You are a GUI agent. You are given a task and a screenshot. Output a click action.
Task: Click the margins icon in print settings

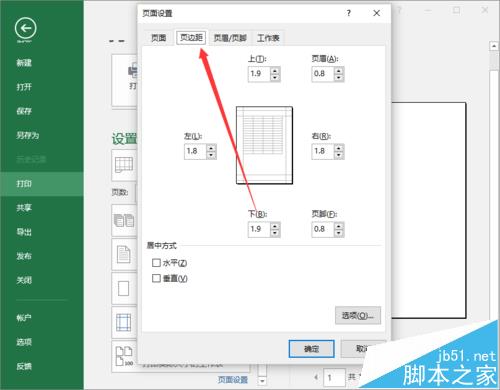tap(123, 323)
